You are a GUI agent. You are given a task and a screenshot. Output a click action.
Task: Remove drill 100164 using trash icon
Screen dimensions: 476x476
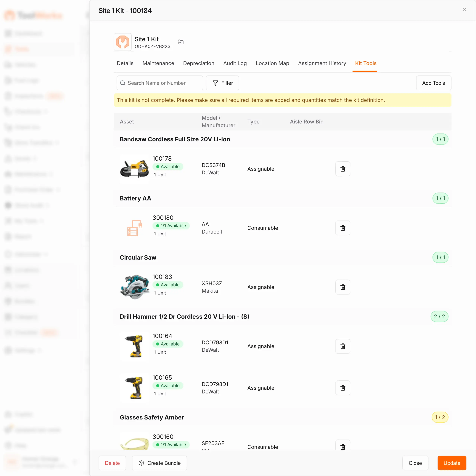[x=343, y=346]
